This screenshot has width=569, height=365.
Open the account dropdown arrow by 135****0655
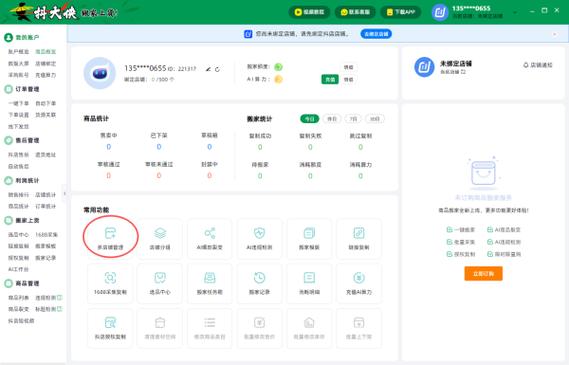click(515, 12)
